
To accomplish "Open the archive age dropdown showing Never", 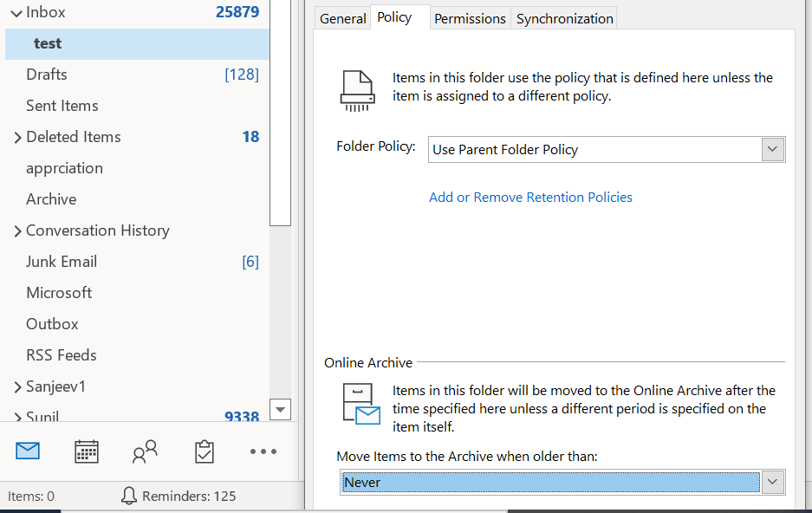I will coord(771,482).
